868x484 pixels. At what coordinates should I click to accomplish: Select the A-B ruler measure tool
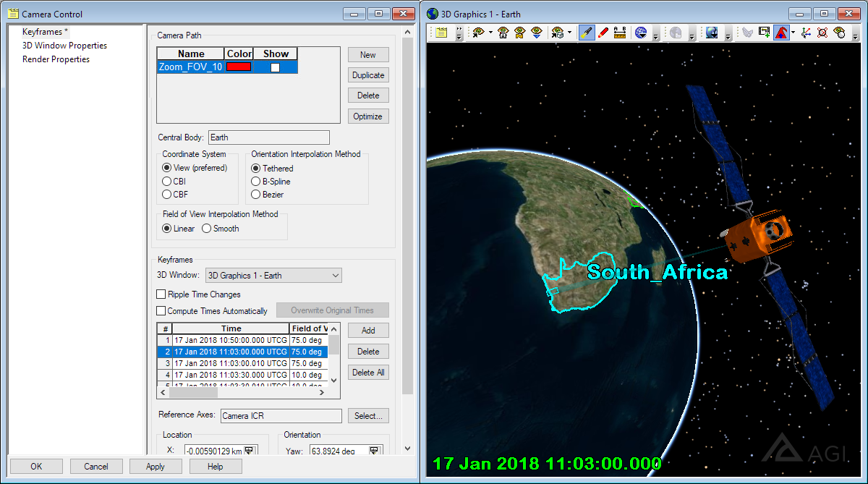pos(620,33)
